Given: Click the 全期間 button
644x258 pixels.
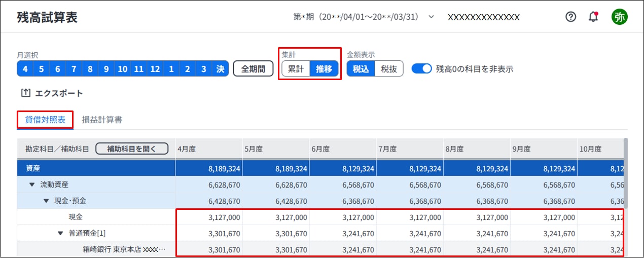Looking at the screenshot, I should 253,68.
